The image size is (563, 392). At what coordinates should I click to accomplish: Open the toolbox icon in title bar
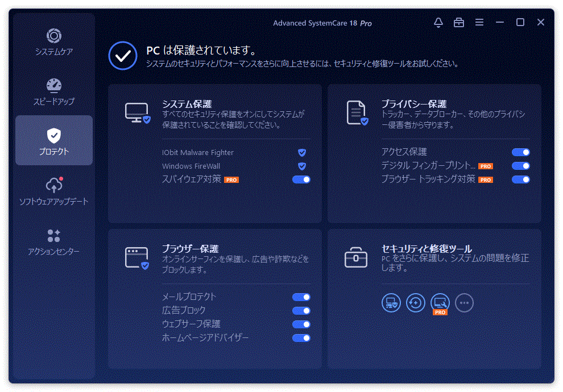[458, 23]
